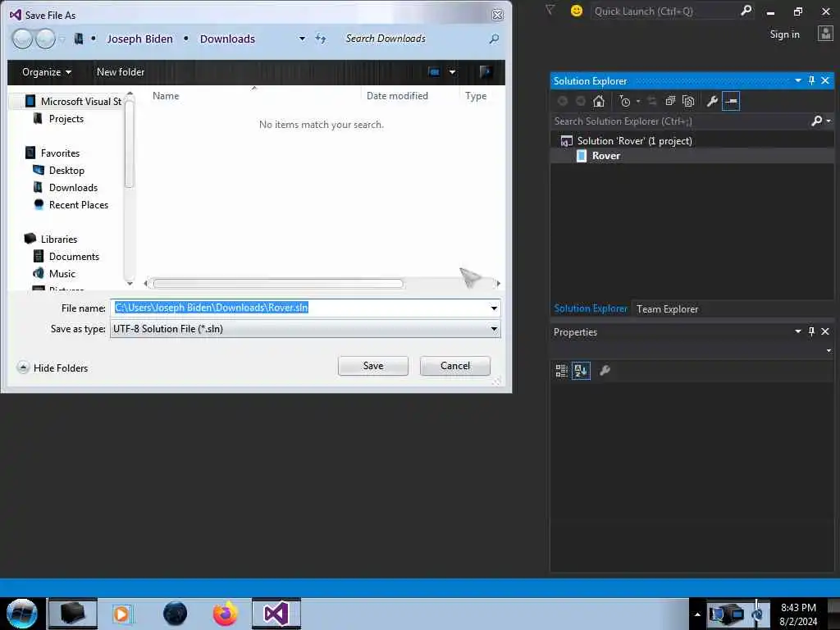Click Cancel button in dialog
The image size is (840, 630).
coord(454,366)
